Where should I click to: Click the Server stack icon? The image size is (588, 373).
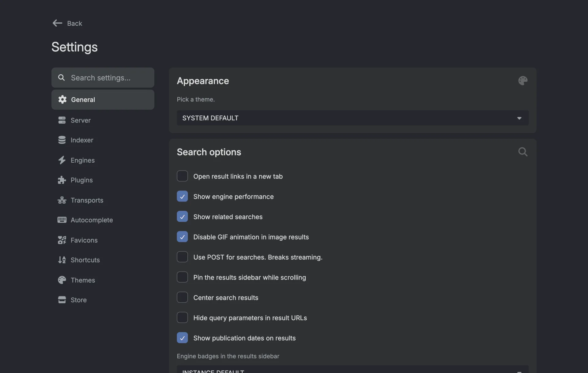62,120
